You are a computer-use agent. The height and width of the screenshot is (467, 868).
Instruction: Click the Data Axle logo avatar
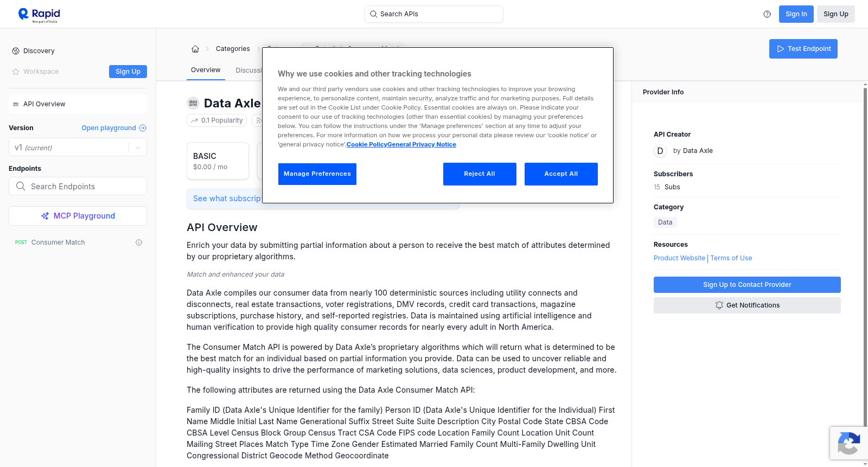193,103
